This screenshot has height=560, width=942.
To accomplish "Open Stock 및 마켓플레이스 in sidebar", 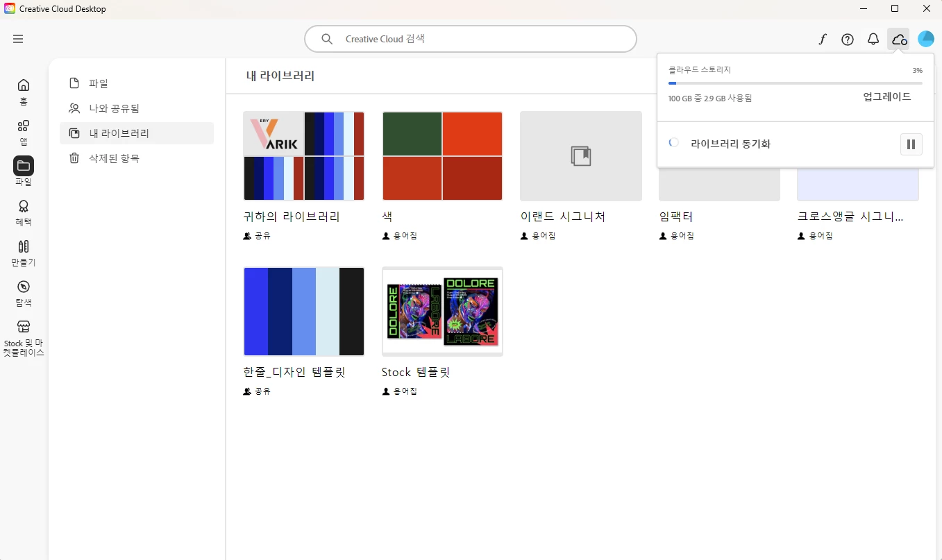I will [x=24, y=338].
